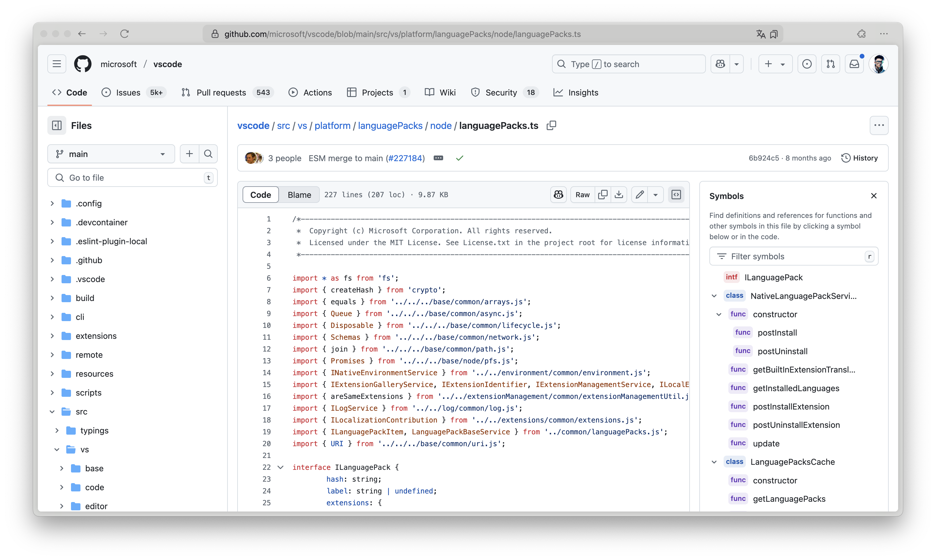Image resolution: width=936 pixels, height=560 pixels.
Task: Jump to getInstalledLanguages symbol
Action: click(796, 388)
